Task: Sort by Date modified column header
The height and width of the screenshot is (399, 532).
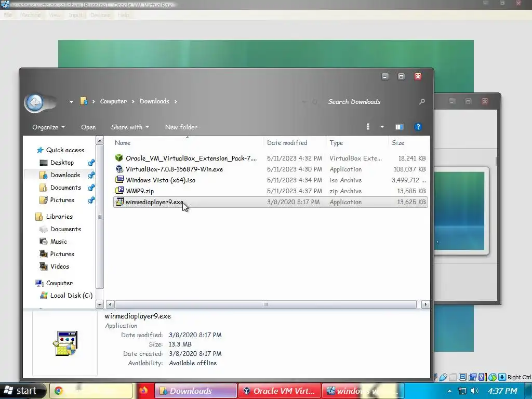Action: click(287, 143)
